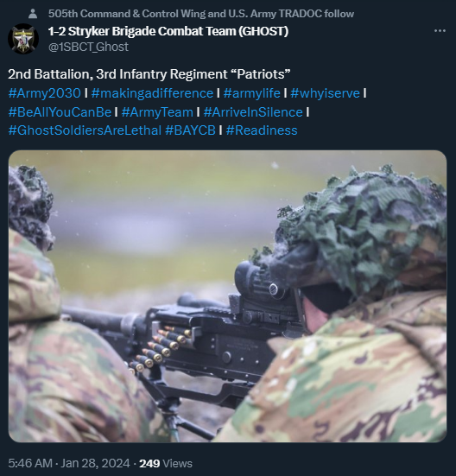Viewport: 456px width, 476px height.
Task: Click the 505th Command & Control Wing follow text
Action: 201,14
